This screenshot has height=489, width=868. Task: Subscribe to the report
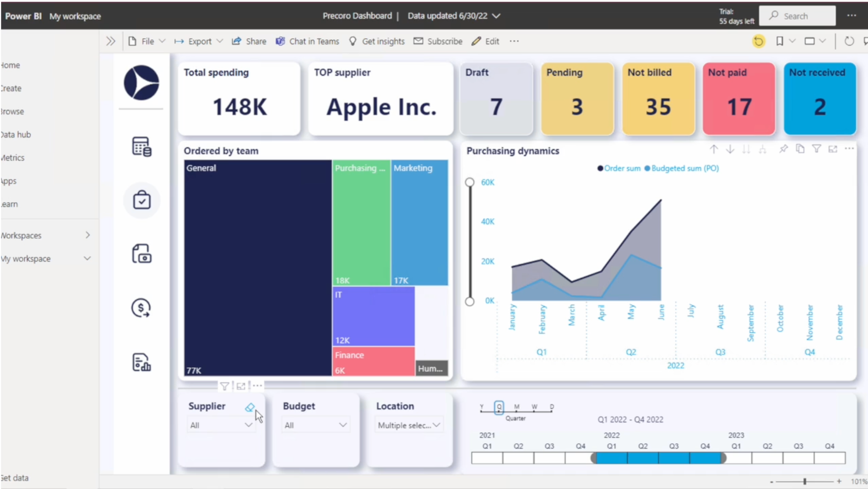coord(438,41)
